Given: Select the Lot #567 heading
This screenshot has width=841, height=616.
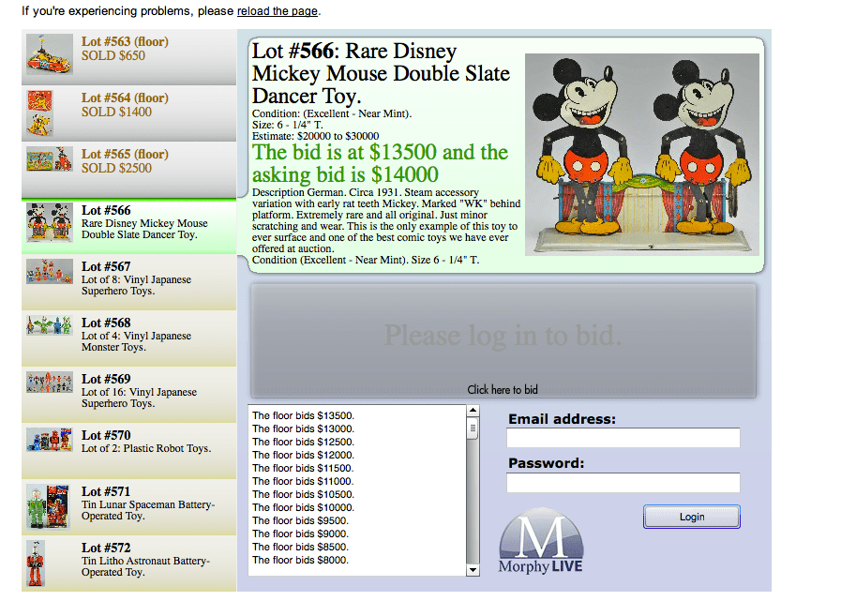Looking at the screenshot, I should click(106, 266).
